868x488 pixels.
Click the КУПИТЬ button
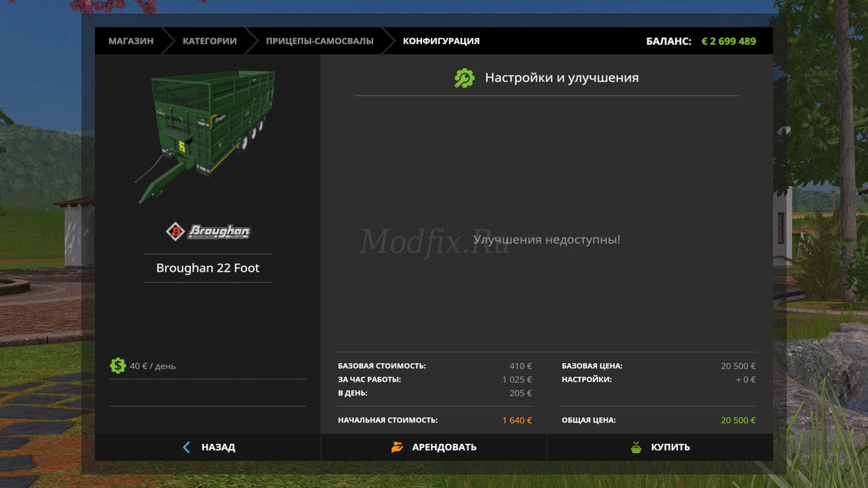click(660, 447)
